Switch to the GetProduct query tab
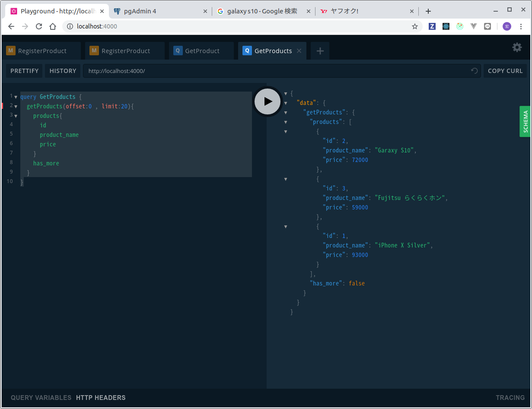The height and width of the screenshot is (409, 532). tap(201, 51)
